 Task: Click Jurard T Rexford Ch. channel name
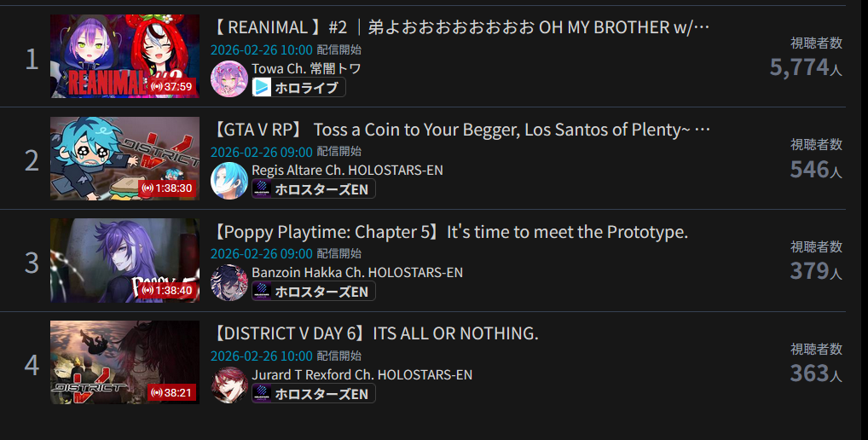click(362, 374)
